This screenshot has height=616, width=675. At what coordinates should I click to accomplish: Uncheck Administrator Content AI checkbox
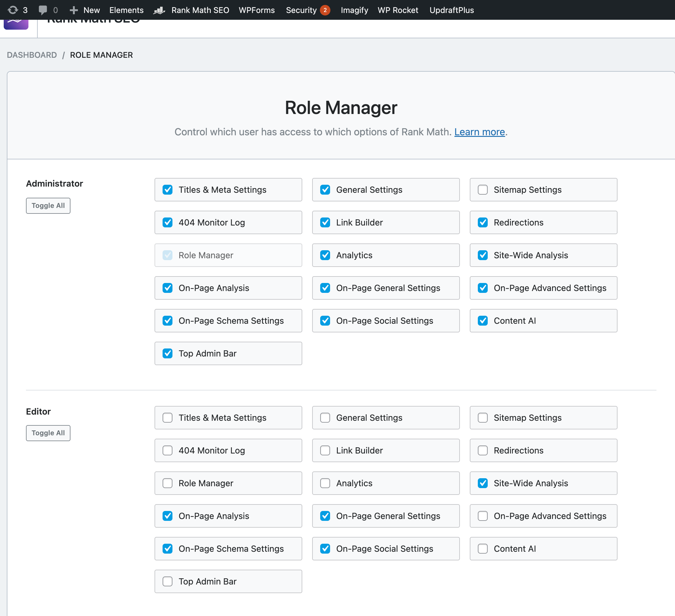[482, 321]
